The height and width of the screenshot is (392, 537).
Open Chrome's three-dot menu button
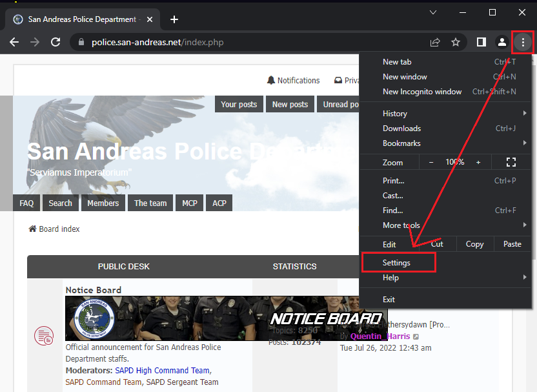(x=523, y=42)
